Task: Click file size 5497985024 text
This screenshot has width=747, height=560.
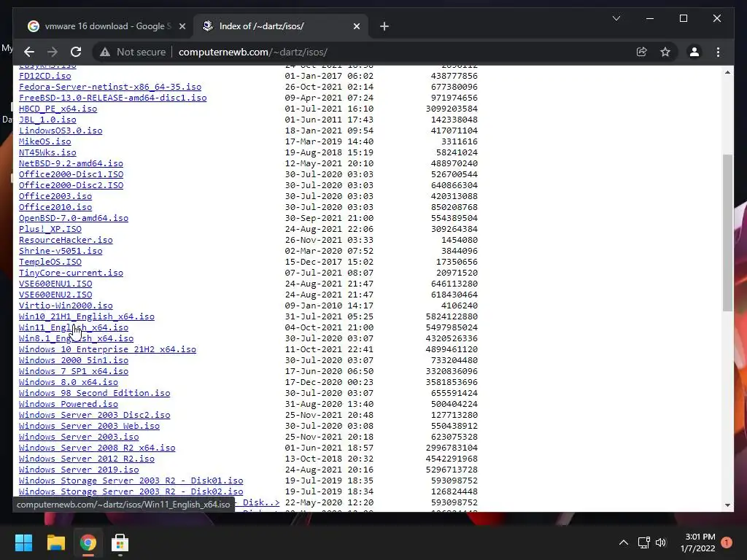Action: 452,327
